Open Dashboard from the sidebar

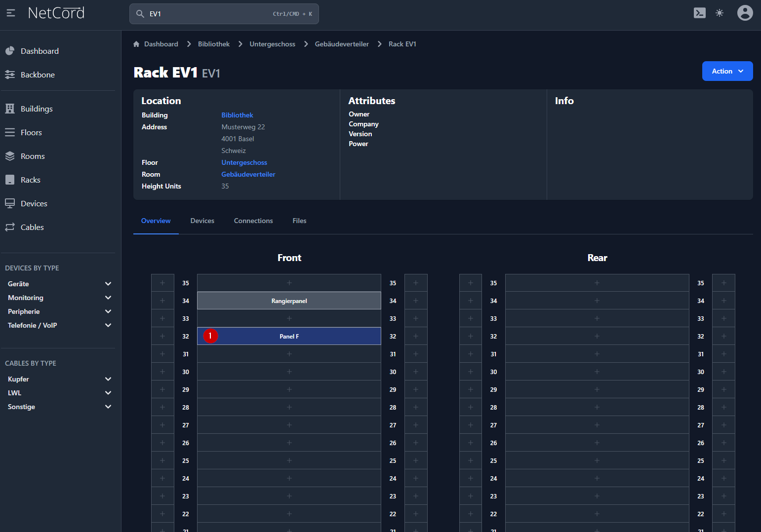point(40,51)
